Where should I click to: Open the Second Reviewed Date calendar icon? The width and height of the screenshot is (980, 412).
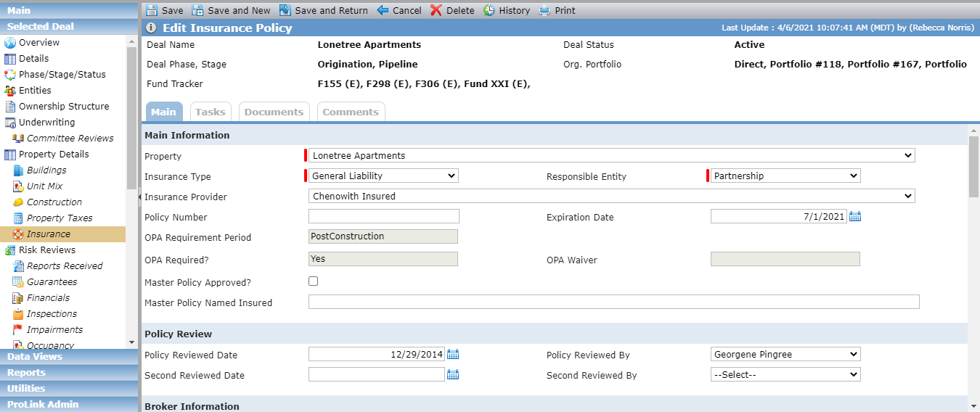(453, 374)
